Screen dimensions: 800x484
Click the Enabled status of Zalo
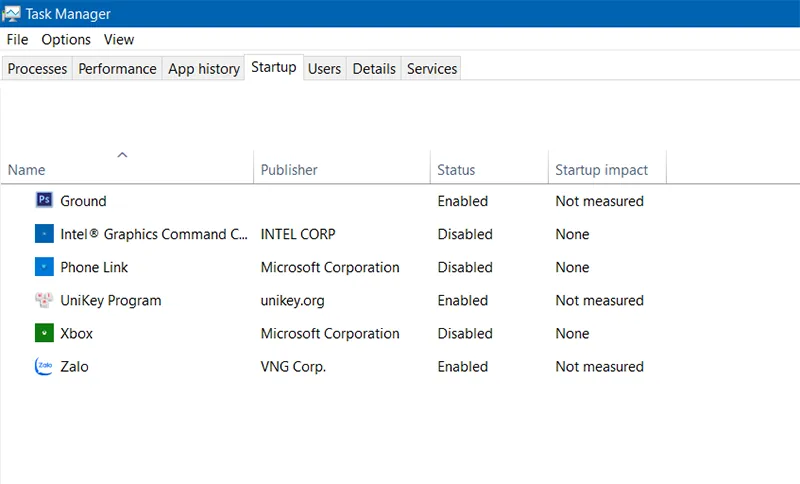click(463, 367)
